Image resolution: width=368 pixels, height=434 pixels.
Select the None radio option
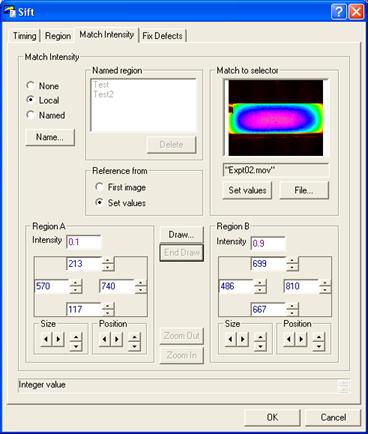(x=30, y=86)
